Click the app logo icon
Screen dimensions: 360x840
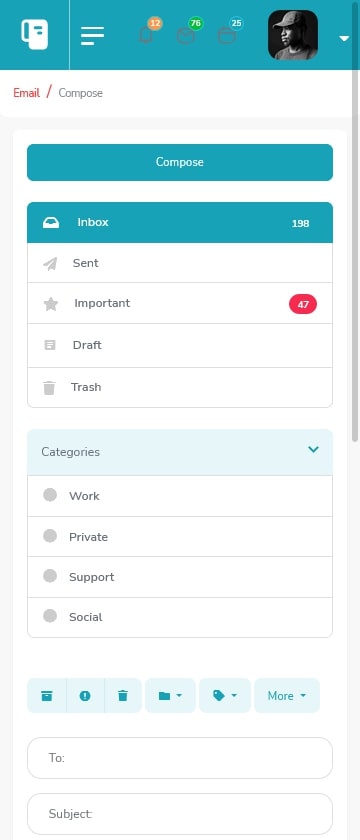pyautogui.click(x=34, y=34)
